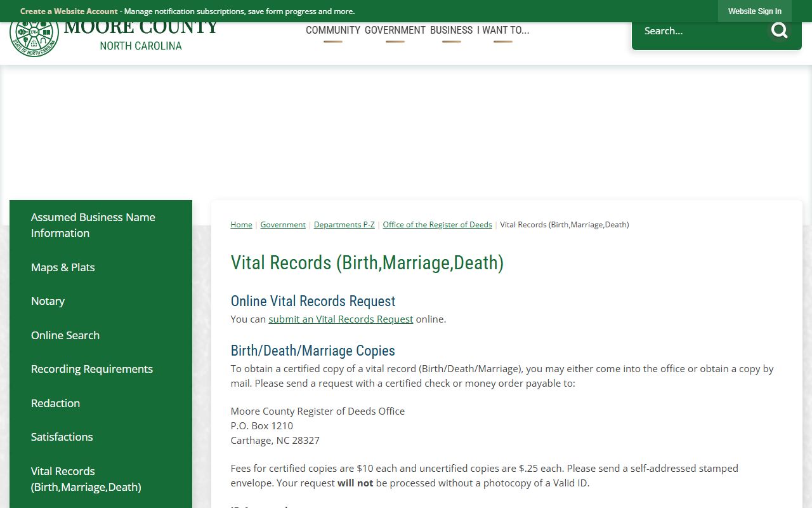Click the Carthage, NC 28327 text
Screen dimensions: 812x508
click(275, 440)
